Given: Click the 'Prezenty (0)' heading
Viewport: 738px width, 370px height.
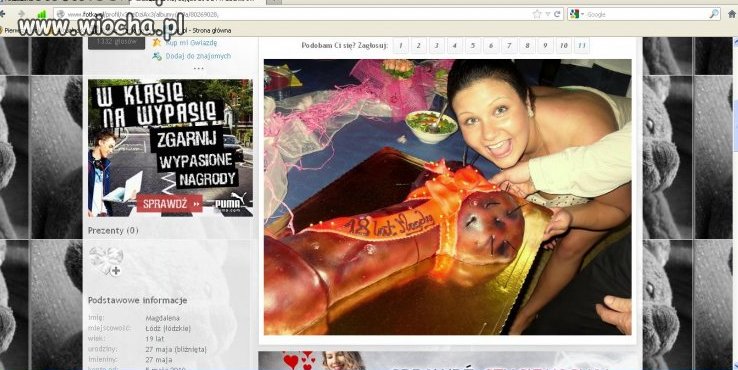Looking at the screenshot, I should point(113,231).
